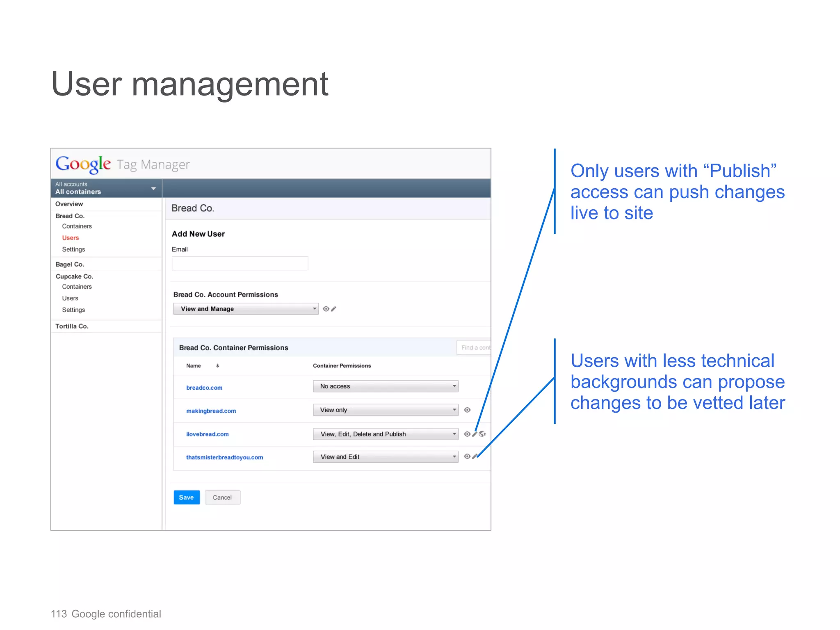Screen dimensions: 840x630
Task: Sort by Name column arrow
Action: pos(217,366)
